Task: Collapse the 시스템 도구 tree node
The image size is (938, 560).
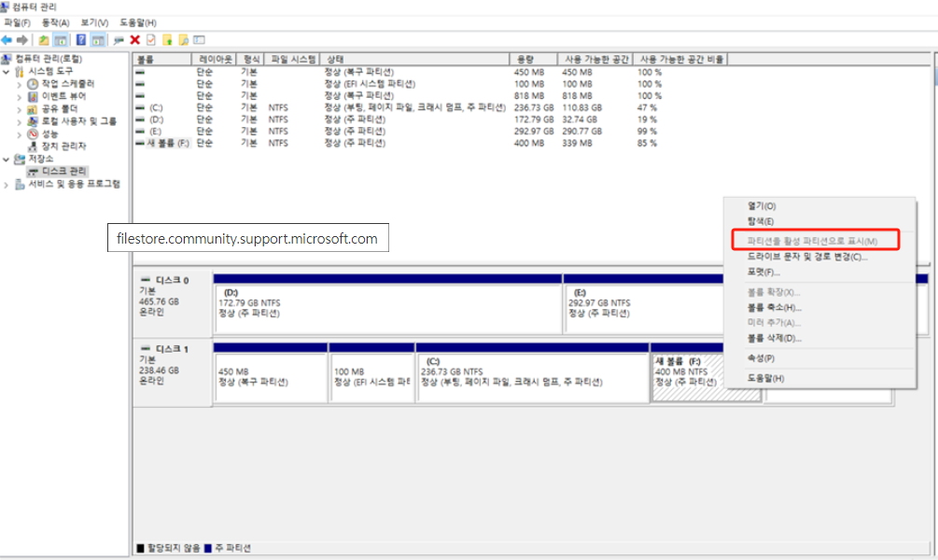Action: [7, 72]
